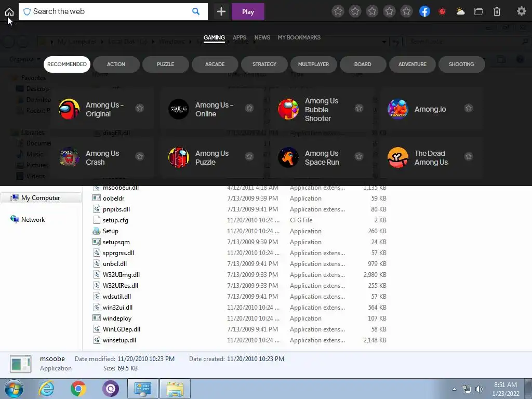Click the volume speaker tray icon

[x=479, y=389]
